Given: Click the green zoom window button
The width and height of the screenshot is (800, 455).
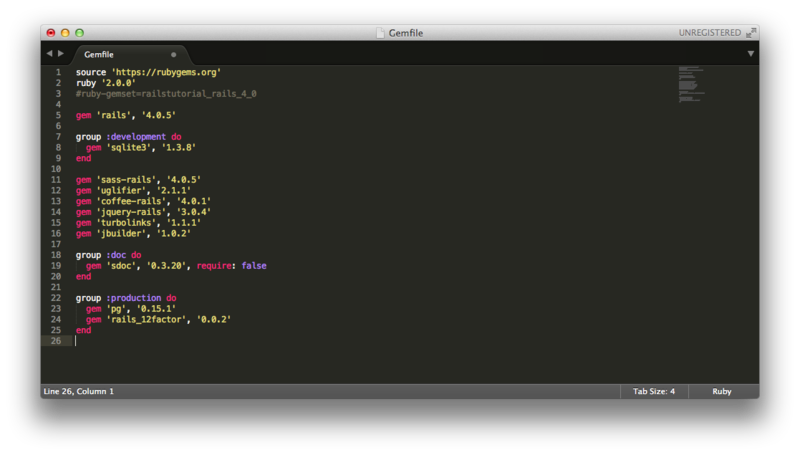Looking at the screenshot, I should (x=79, y=33).
